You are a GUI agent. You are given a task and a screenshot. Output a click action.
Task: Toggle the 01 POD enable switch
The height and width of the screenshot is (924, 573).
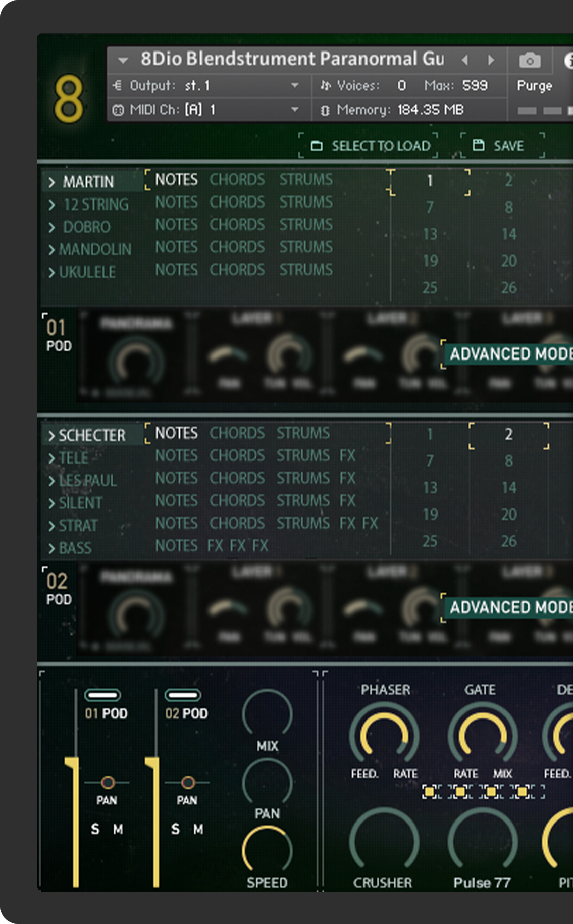pyautogui.click(x=102, y=695)
